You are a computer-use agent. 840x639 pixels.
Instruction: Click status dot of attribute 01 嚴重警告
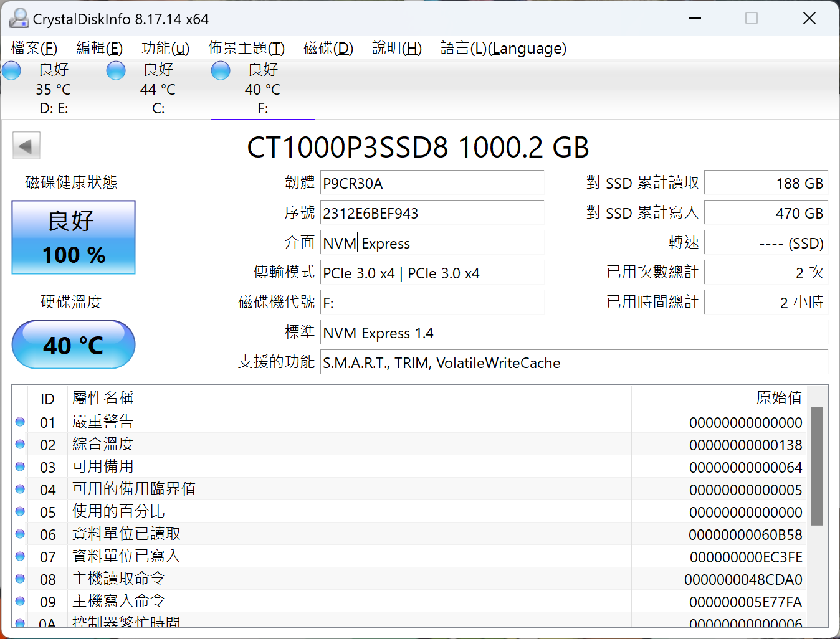[20, 422]
